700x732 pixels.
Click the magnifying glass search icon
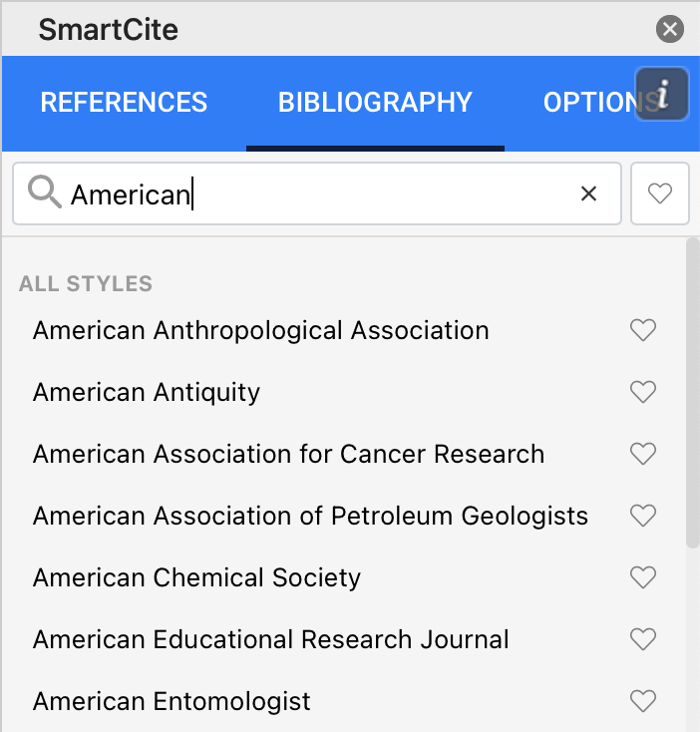pos(44,191)
